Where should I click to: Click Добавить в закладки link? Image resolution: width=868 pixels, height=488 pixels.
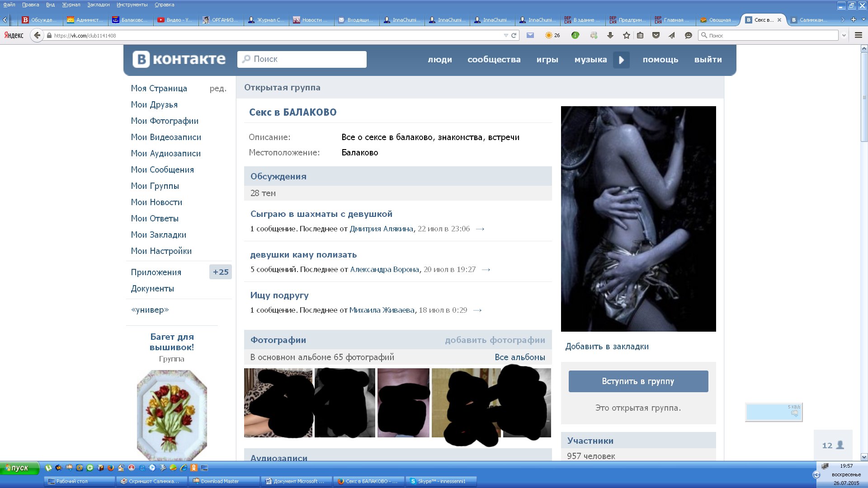(x=607, y=347)
